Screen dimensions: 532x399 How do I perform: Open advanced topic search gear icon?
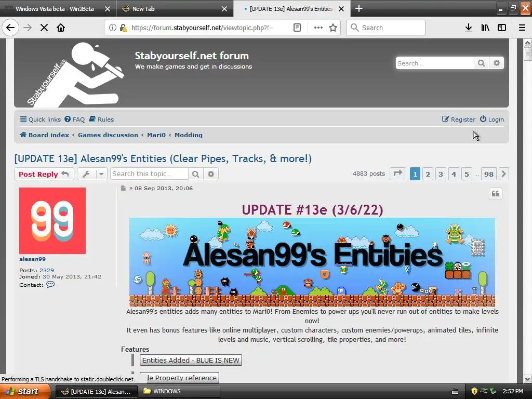tap(211, 174)
